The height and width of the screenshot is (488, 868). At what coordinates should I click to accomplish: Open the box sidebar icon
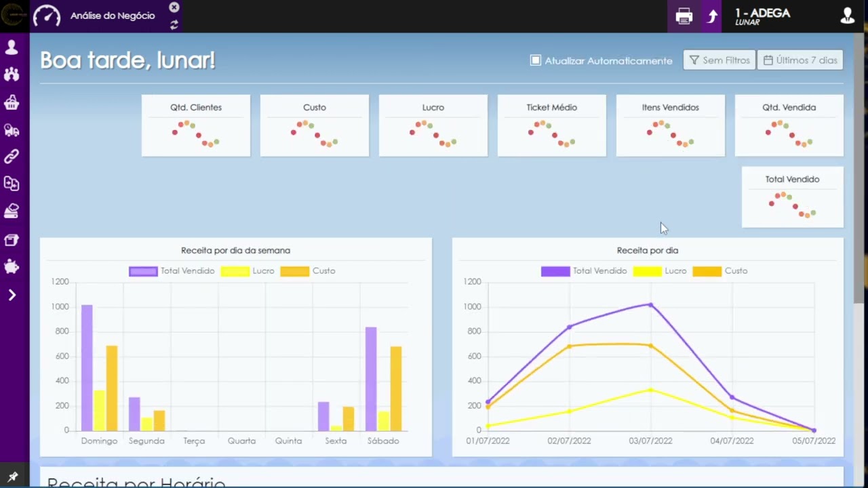[x=12, y=240]
